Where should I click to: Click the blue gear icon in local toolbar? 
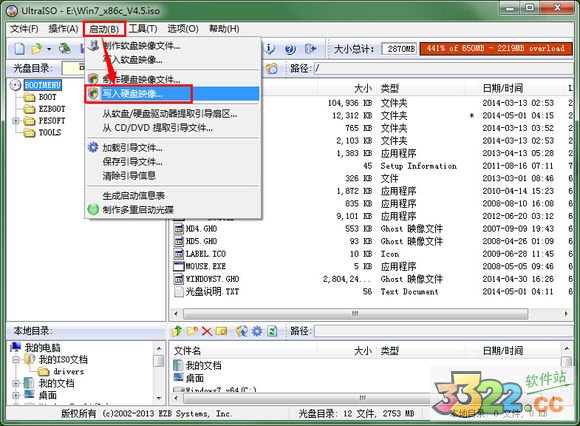(257, 331)
